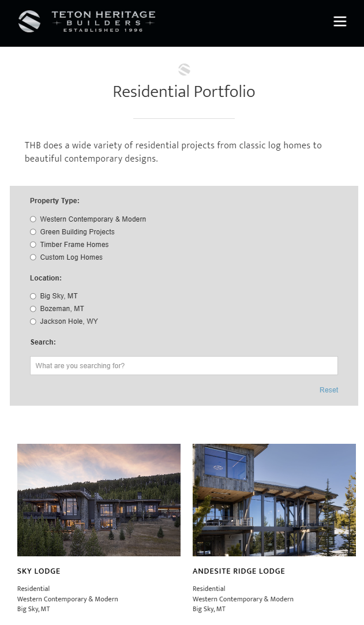Enable the Custom Log Homes filter
This screenshot has width=364, height=625.
pos(33,257)
